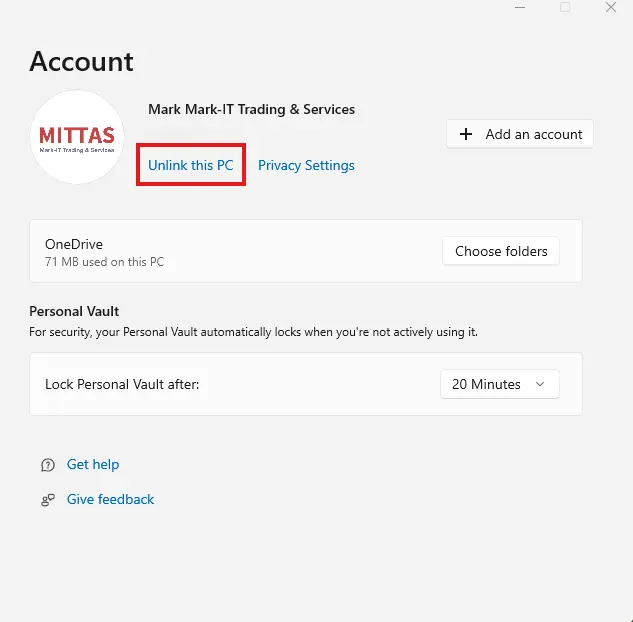The height and width of the screenshot is (622, 633).
Task: Click the 'Lock Personal Vault after:' label
Action: tap(122, 384)
